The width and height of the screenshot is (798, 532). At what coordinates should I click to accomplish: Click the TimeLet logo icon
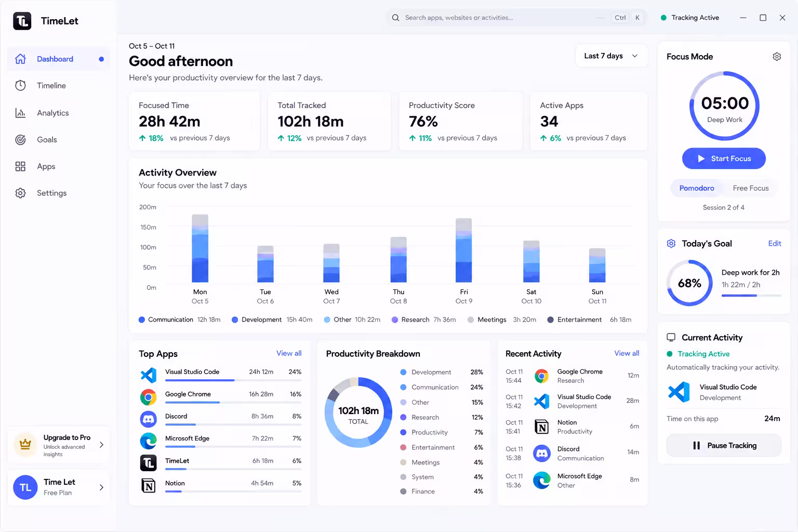tap(22, 21)
